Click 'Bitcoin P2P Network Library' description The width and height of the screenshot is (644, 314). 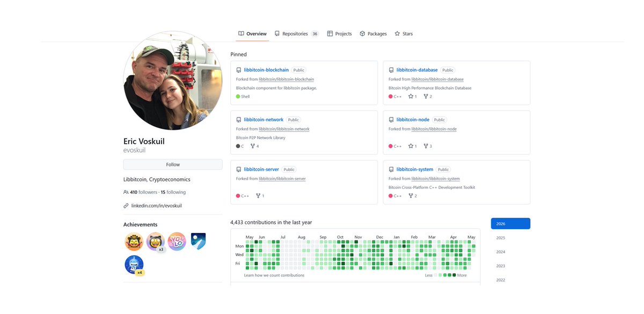coord(261,138)
